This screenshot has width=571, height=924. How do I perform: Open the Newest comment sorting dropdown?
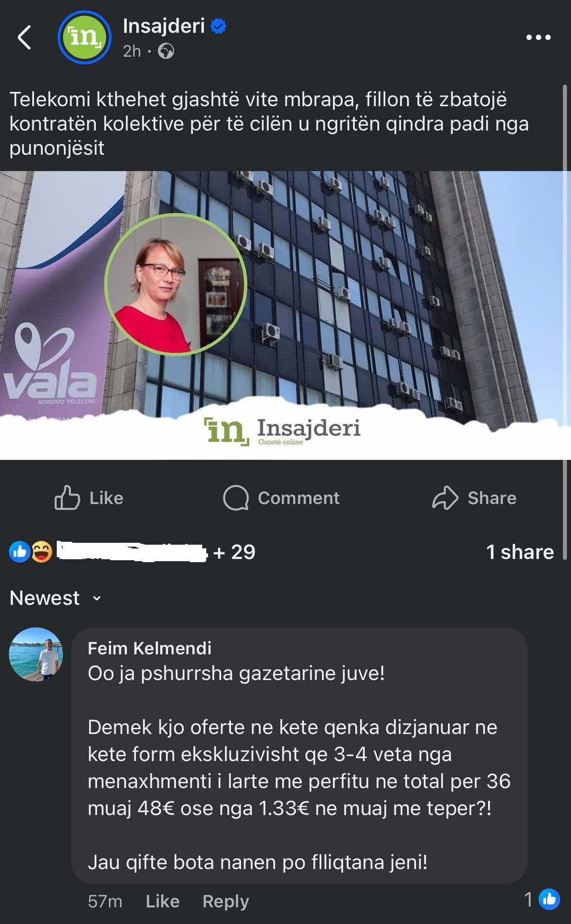tap(56, 598)
